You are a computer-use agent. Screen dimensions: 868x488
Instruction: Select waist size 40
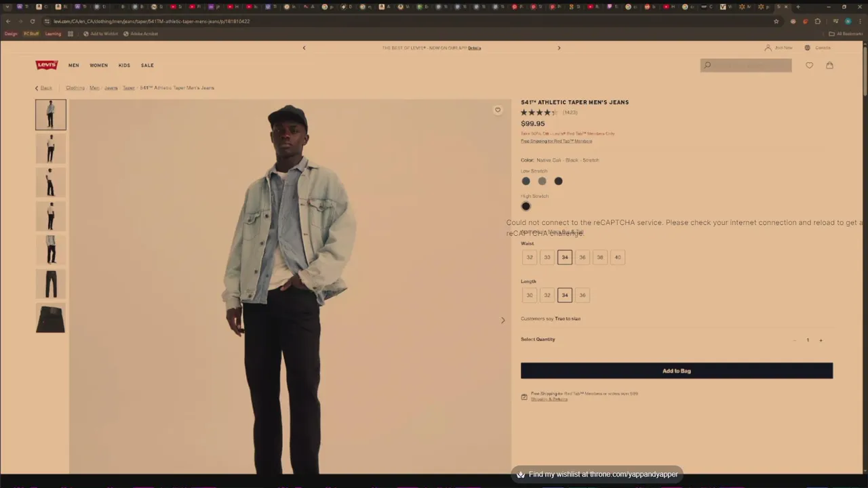click(617, 258)
